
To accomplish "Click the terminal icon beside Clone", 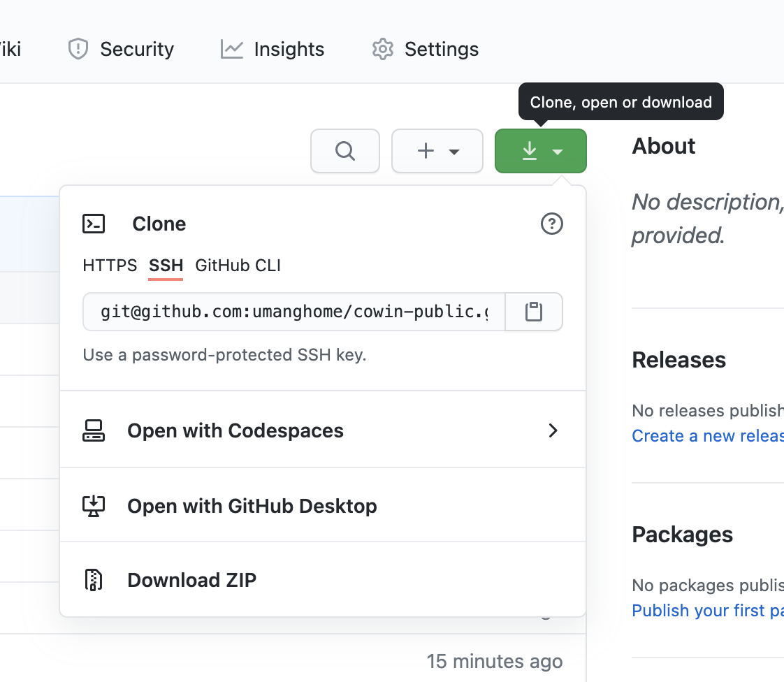I will point(94,224).
